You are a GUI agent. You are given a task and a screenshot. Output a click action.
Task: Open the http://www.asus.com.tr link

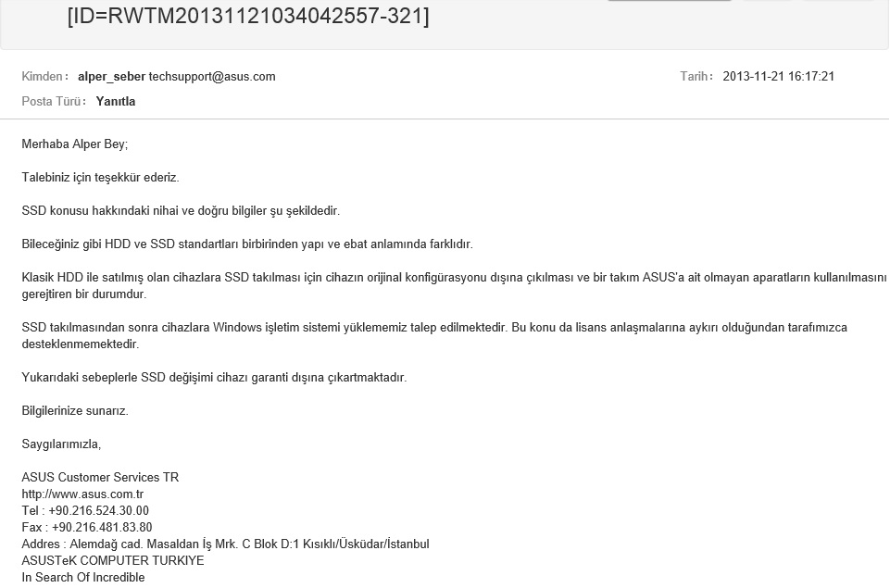[x=82, y=494]
